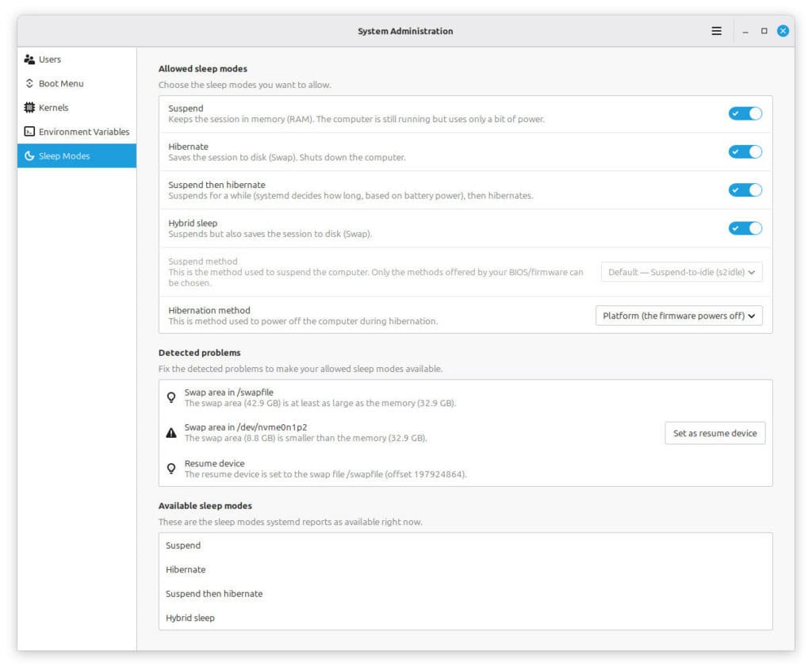Screen dimensions: 812x670
Task: Click the Sleep Modes moon icon
Action: [x=29, y=156]
